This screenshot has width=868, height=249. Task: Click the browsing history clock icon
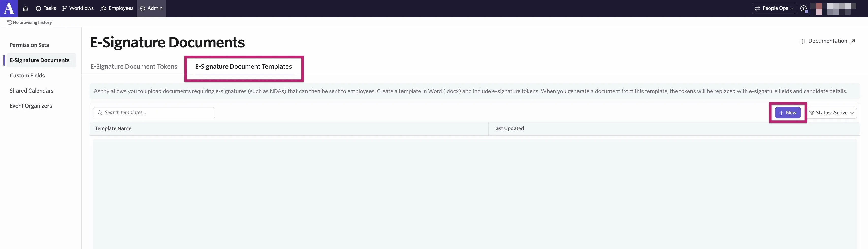10,22
